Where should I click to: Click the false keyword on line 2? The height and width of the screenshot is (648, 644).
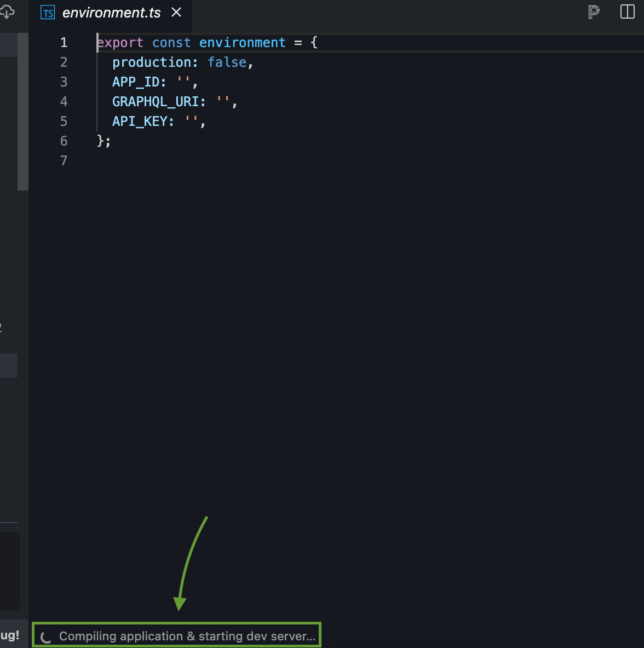coord(227,62)
